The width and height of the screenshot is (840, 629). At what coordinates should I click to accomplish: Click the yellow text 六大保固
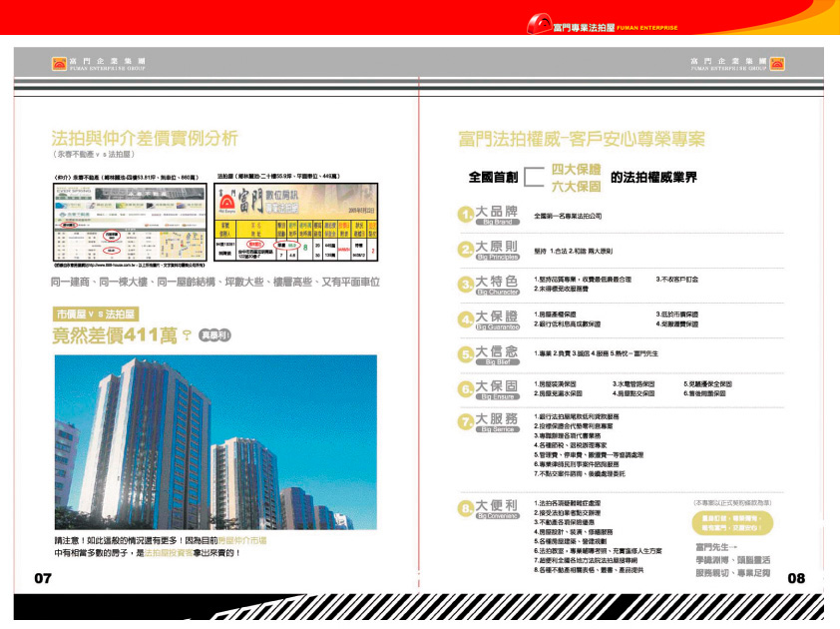coord(577,187)
